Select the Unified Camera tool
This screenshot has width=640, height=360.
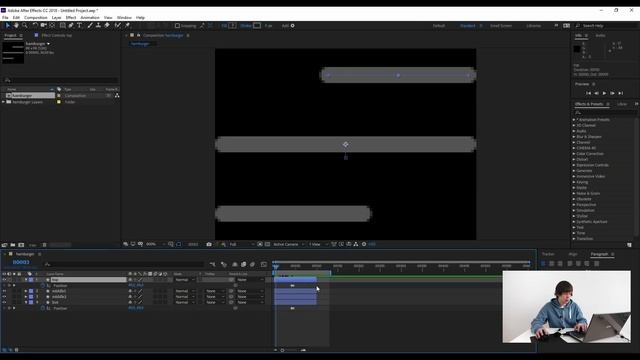(x=43, y=25)
